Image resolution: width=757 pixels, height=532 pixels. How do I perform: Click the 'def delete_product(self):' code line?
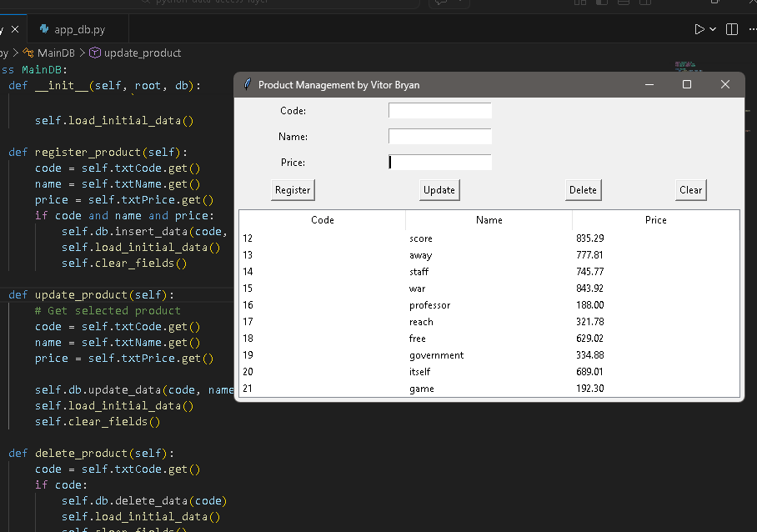(x=91, y=453)
